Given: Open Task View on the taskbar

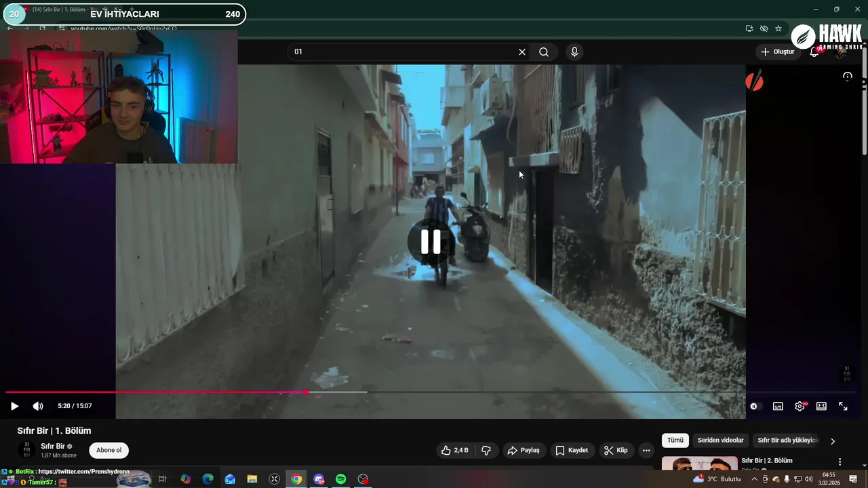Looking at the screenshot, I should coord(163,479).
